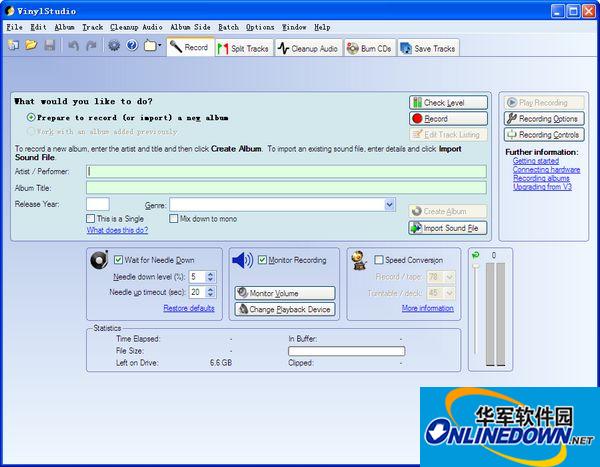Screen dimensions: 600x467
Task: Open the Save Tracks tab
Action: (428, 48)
